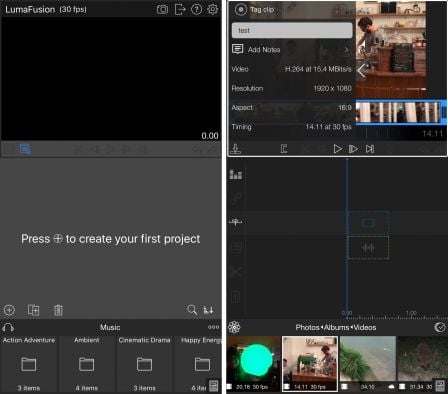Select the green circle video thumbnail 20.18

tap(254, 364)
